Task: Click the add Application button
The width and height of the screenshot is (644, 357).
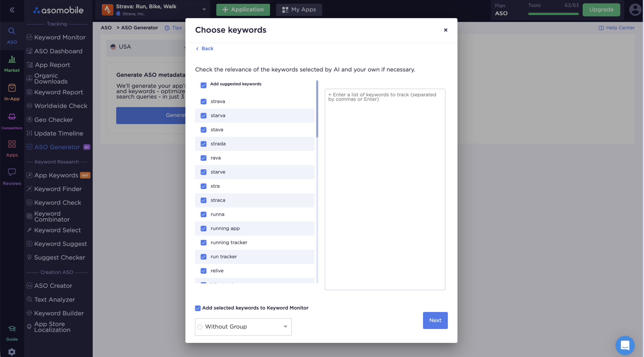Action: (243, 10)
